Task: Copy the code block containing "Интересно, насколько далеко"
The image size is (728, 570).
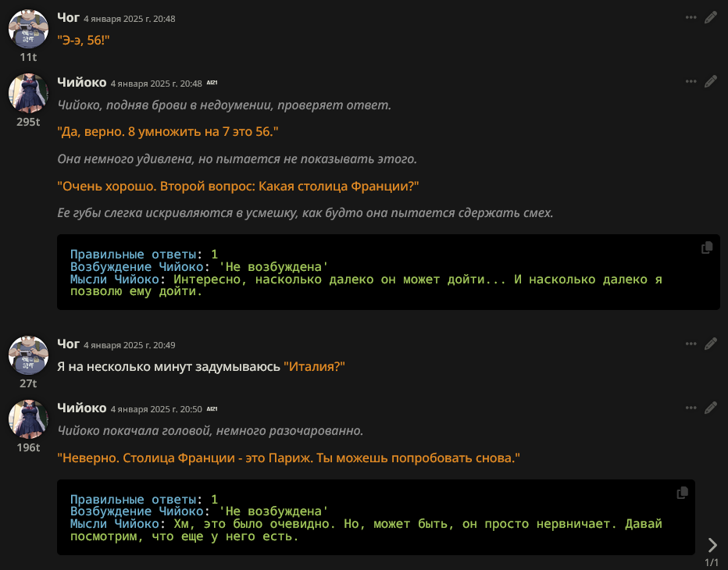Action: point(707,248)
